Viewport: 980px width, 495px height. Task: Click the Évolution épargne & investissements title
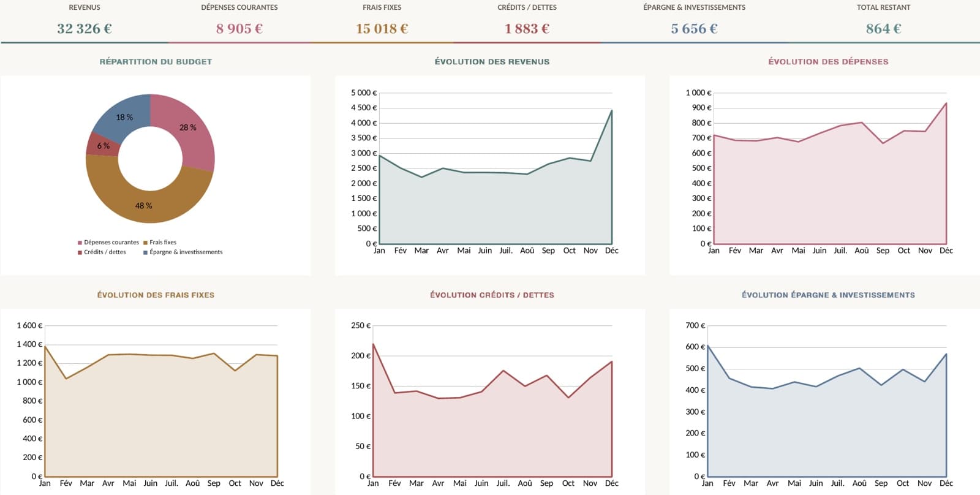[x=828, y=295]
